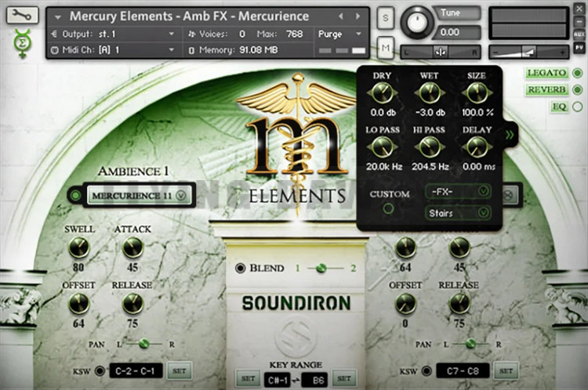
Task: Mute the instrument with M button
Action: click(x=386, y=48)
